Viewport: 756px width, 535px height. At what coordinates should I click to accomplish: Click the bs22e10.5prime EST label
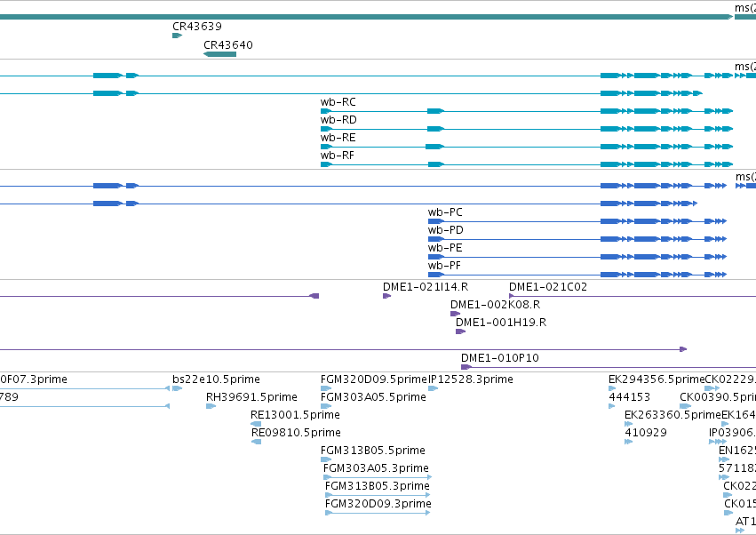click(216, 379)
